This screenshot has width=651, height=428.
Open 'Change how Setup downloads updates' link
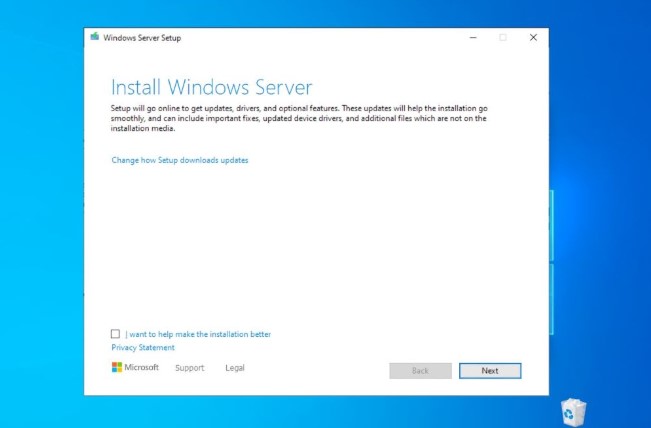[x=180, y=160]
